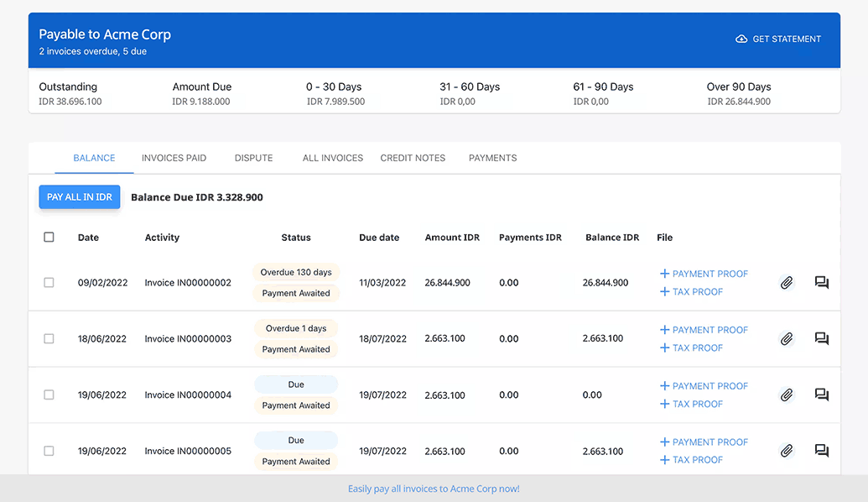Click the Due date column header
Screen dimensions: 868x502
(379, 237)
